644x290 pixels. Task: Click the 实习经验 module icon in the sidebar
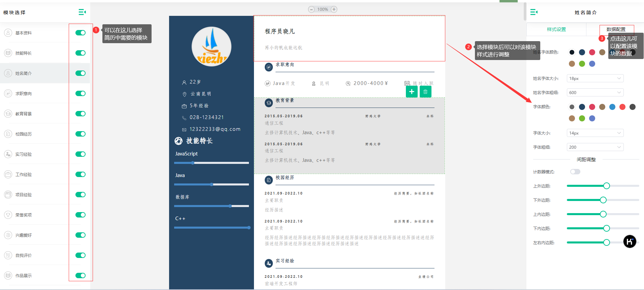[x=8, y=154]
